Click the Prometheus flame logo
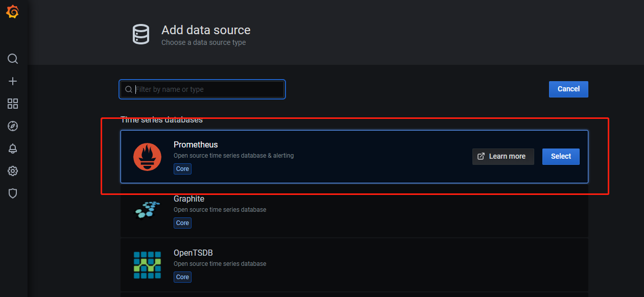 pyautogui.click(x=147, y=157)
